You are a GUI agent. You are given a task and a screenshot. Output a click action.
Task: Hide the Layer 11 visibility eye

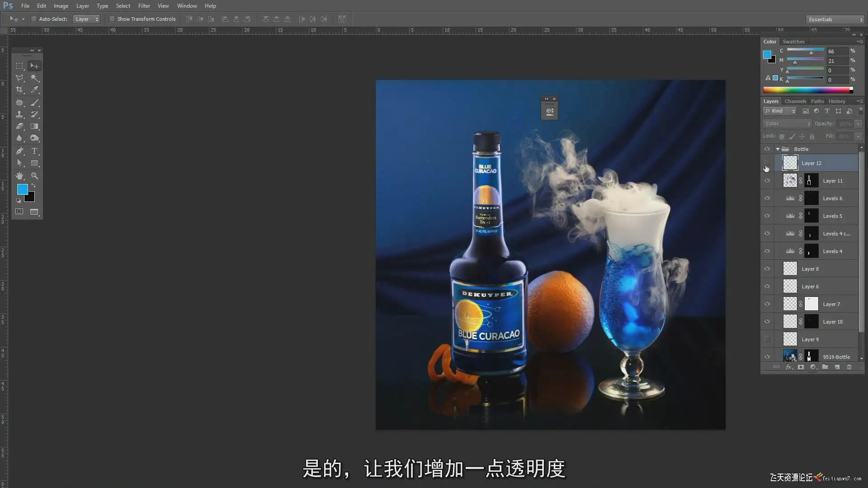[767, 181]
